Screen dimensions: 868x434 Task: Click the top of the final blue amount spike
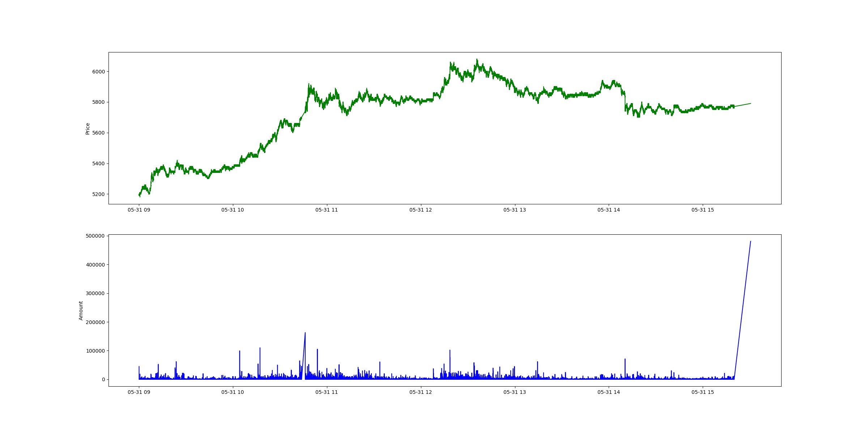(750, 241)
